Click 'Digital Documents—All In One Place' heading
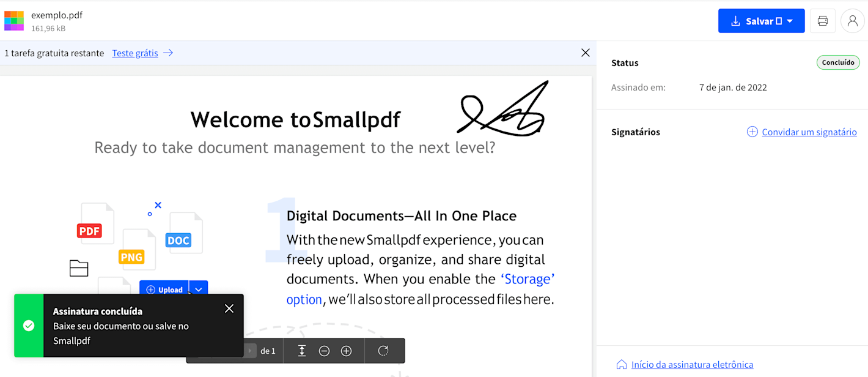 click(x=402, y=216)
